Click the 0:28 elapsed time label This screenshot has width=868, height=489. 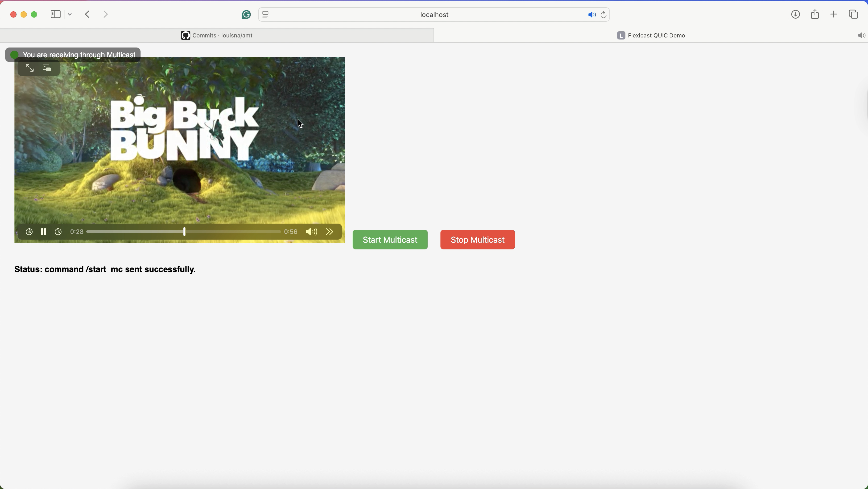77,232
